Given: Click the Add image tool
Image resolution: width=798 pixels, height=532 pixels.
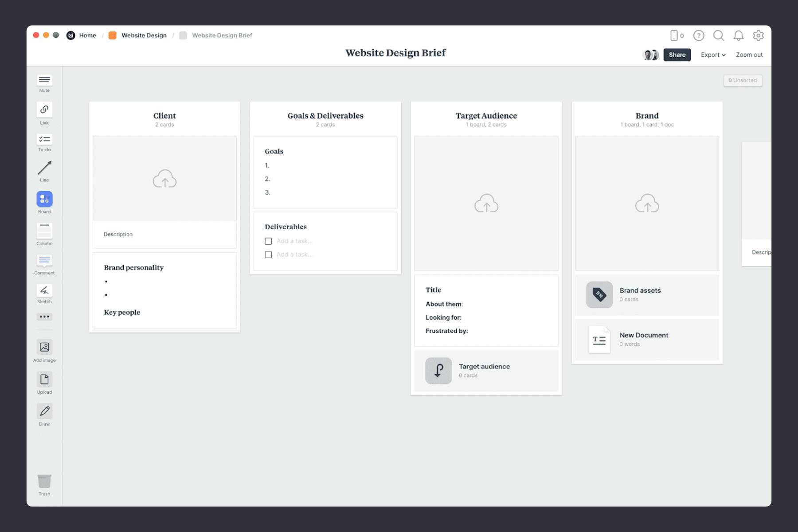Looking at the screenshot, I should (44, 348).
